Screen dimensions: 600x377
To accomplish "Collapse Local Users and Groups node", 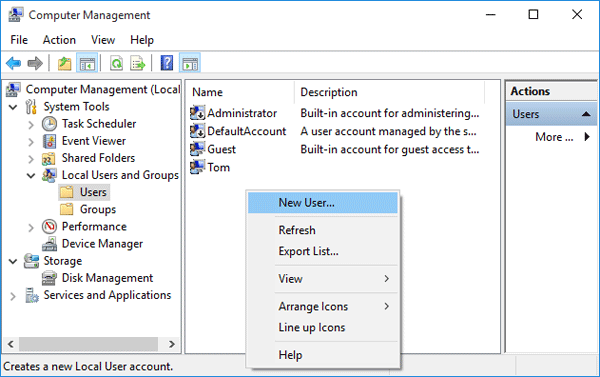I will pos(31,176).
